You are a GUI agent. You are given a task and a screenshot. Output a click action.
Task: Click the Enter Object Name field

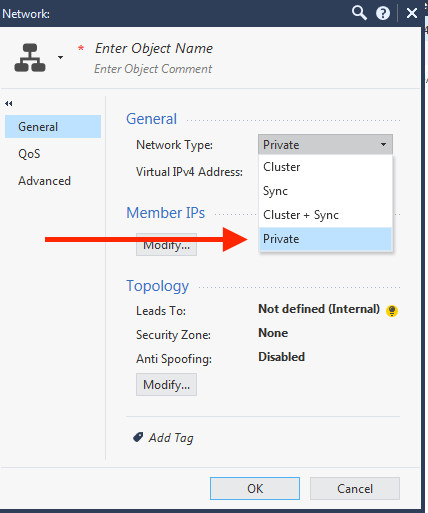tap(154, 48)
